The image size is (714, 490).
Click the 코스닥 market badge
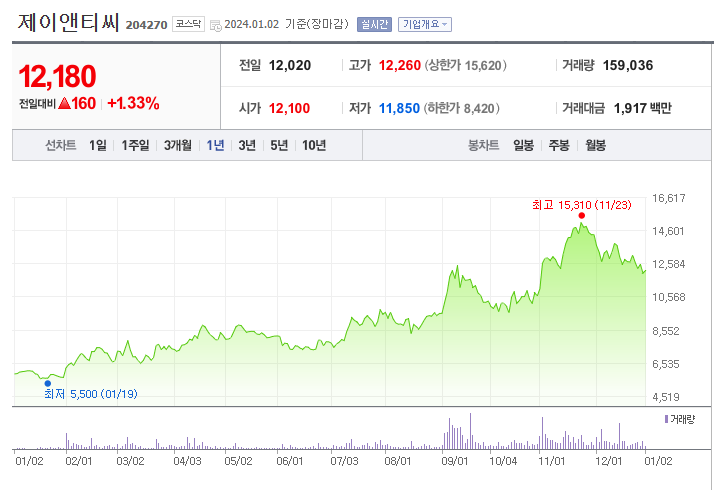pos(189,24)
